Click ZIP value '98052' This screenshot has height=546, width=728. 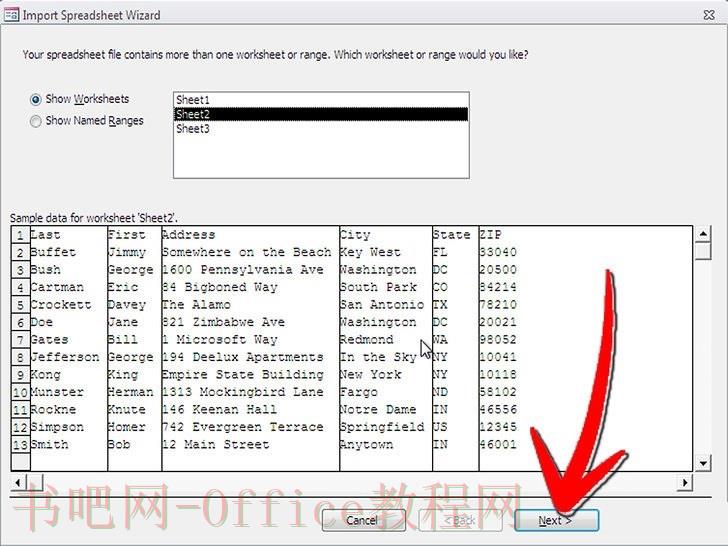click(498, 340)
